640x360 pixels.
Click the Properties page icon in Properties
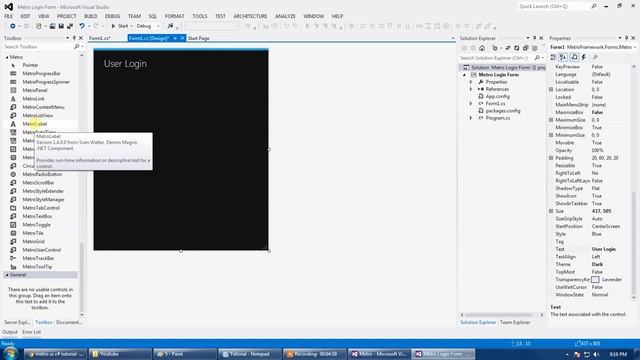[x=574, y=57]
